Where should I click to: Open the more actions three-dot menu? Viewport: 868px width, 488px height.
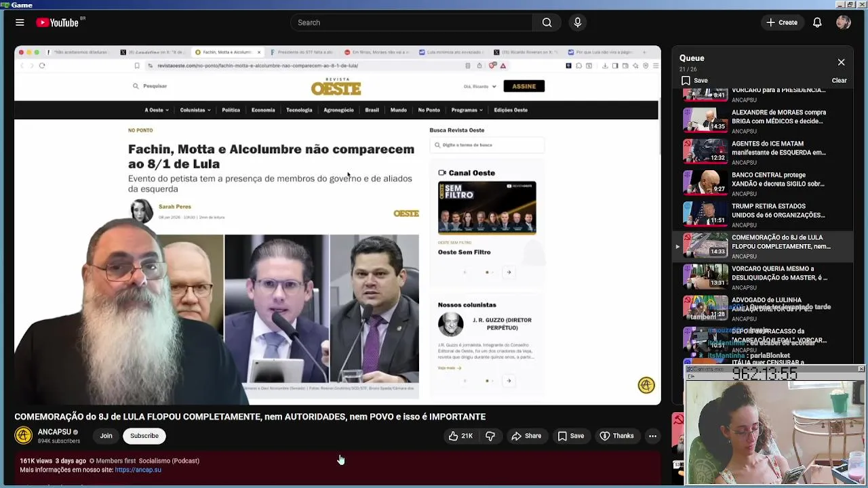(652, 436)
